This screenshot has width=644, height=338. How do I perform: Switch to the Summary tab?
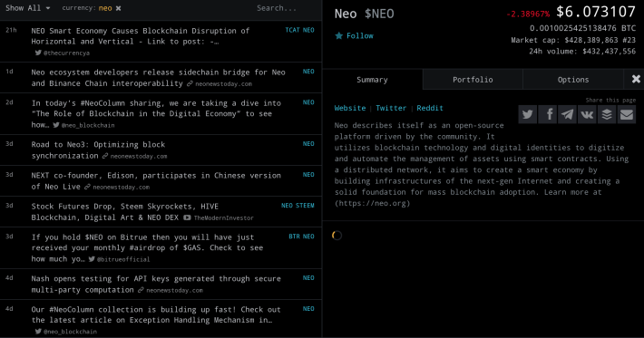click(x=372, y=80)
